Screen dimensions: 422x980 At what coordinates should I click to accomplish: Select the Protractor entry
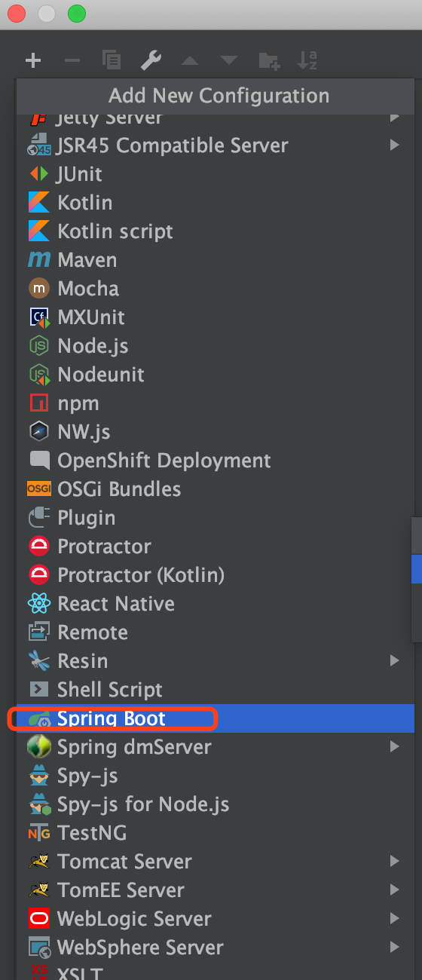point(216,547)
